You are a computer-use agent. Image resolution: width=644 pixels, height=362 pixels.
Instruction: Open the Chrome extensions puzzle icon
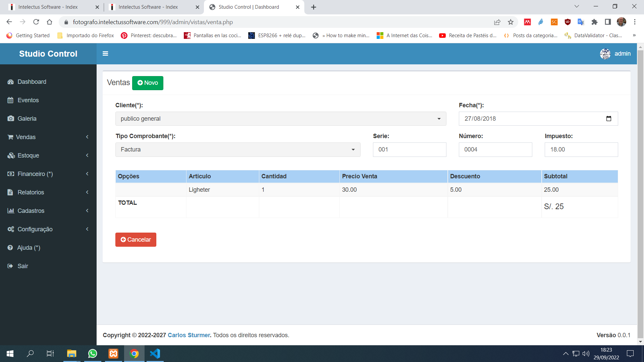click(x=594, y=22)
